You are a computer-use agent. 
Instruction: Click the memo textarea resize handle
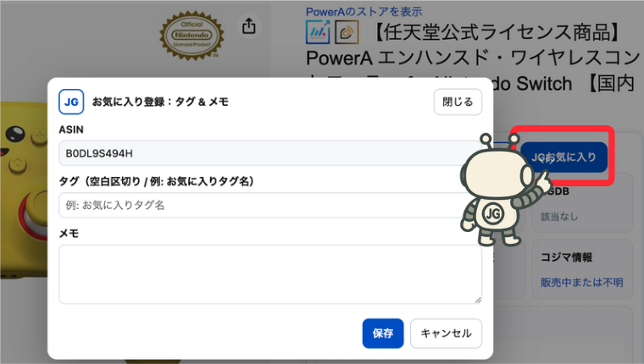(x=478, y=299)
